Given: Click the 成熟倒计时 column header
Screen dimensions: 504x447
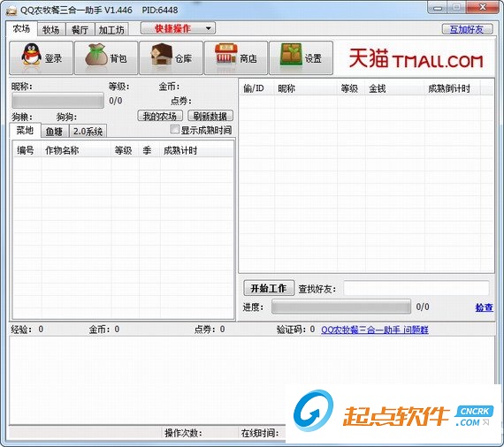Looking at the screenshot, I should tap(452, 88).
